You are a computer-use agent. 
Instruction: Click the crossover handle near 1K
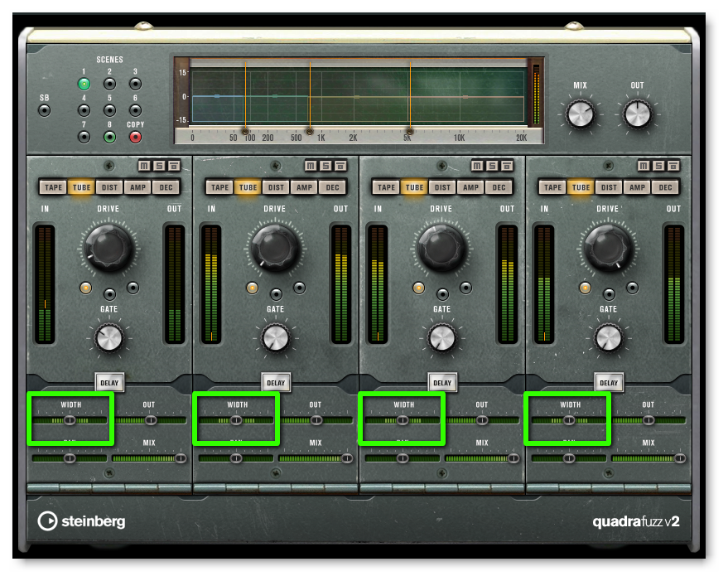coord(310,132)
